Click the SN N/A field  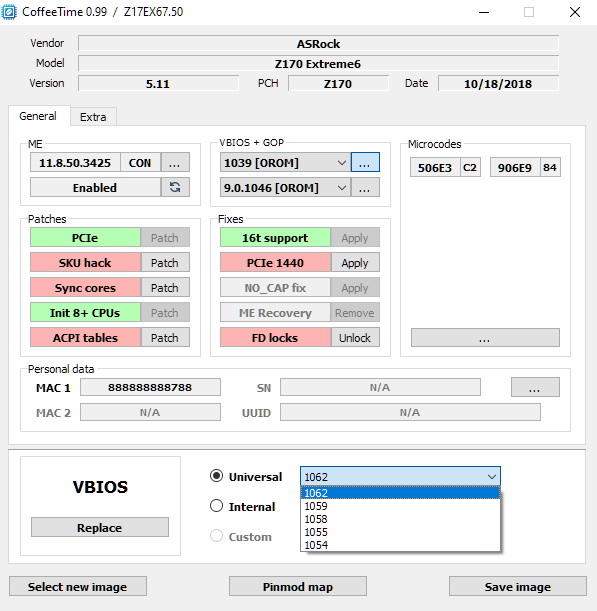380,387
